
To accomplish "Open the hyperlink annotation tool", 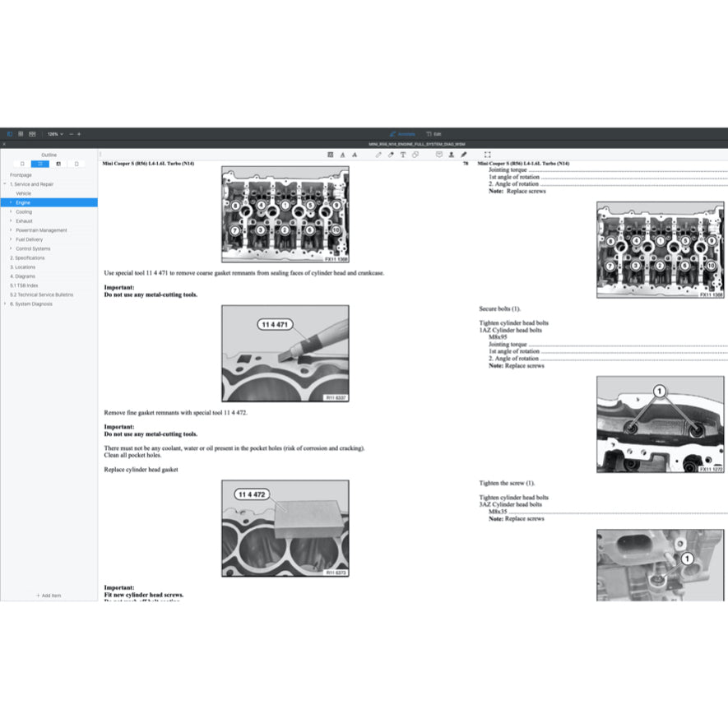I will tap(416, 153).
